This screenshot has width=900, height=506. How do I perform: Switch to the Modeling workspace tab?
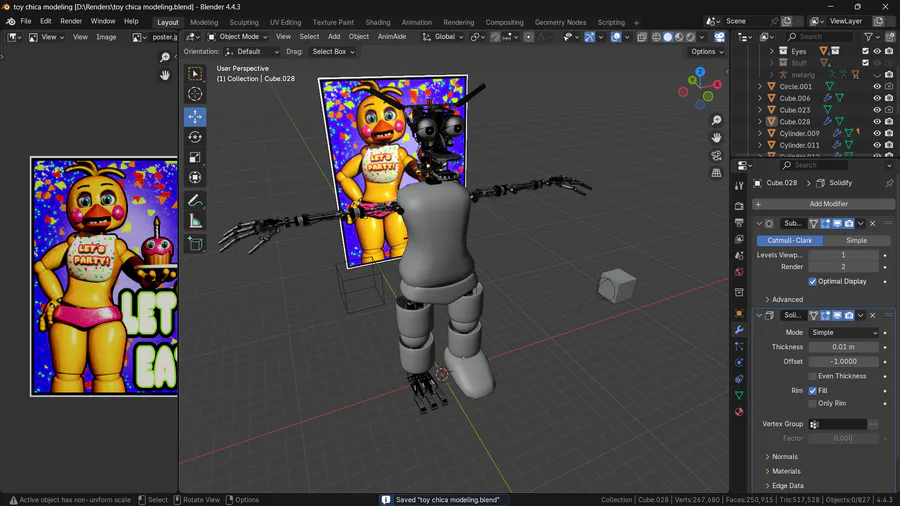[x=204, y=22]
